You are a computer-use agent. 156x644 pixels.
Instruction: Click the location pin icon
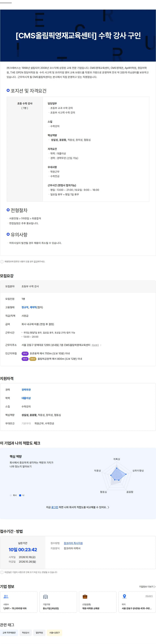[x=124, y=597]
